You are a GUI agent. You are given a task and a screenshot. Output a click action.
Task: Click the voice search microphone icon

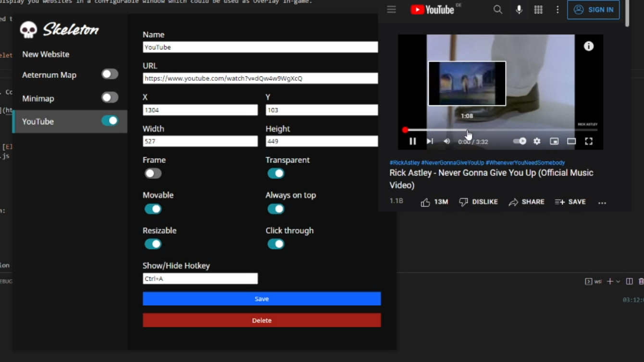coord(519,10)
